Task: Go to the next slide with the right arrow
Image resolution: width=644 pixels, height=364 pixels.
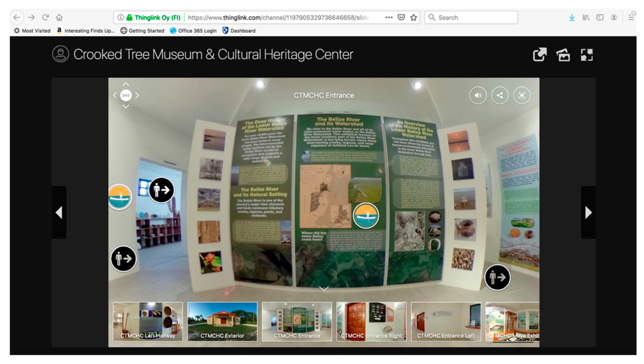Action: [588, 213]
